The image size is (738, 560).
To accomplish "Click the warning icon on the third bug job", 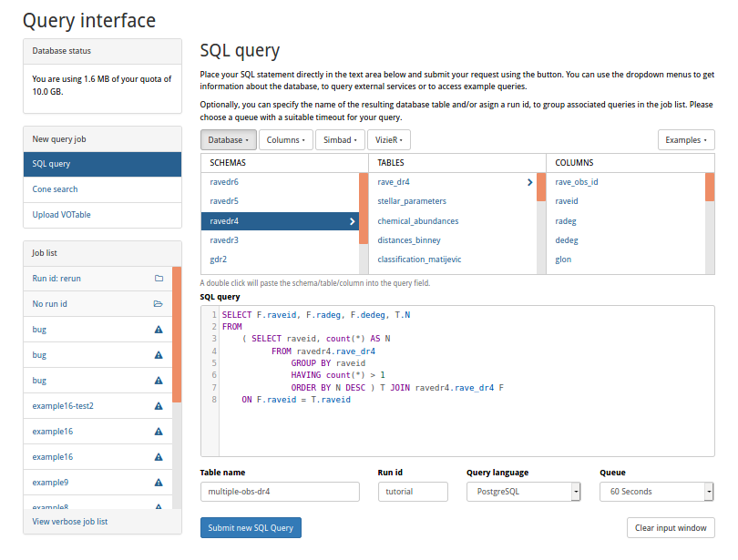I will 159,381.
